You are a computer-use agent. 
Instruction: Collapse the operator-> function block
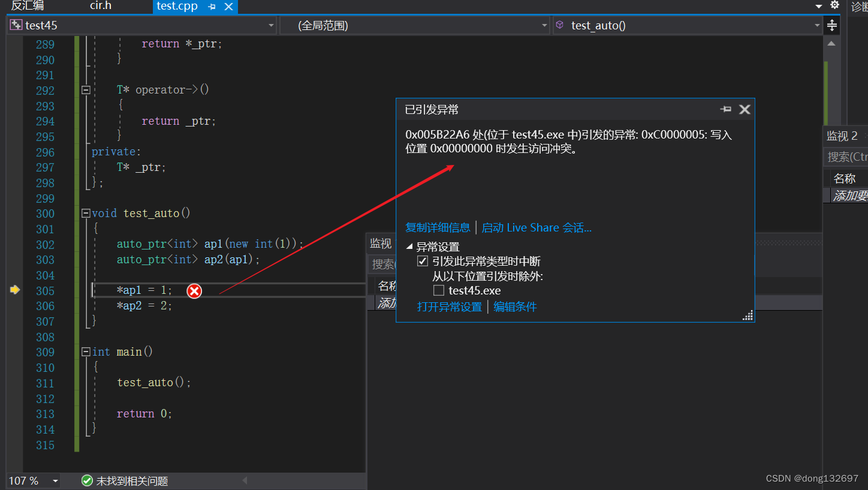pos(86,90)
